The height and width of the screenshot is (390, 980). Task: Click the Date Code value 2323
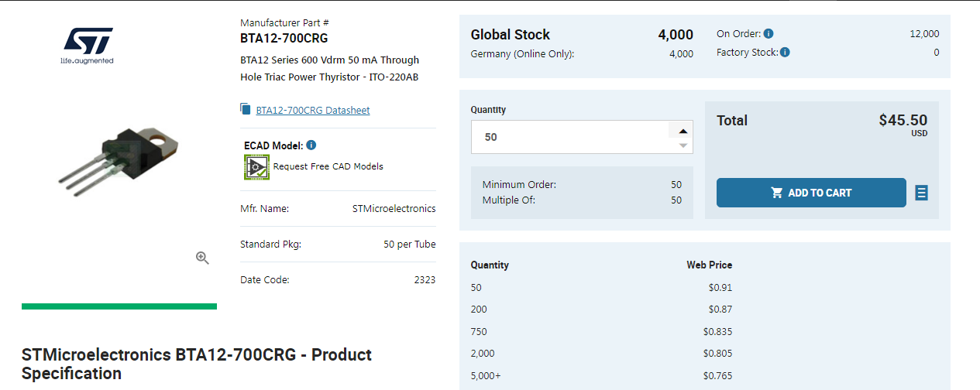pos(425,280)
